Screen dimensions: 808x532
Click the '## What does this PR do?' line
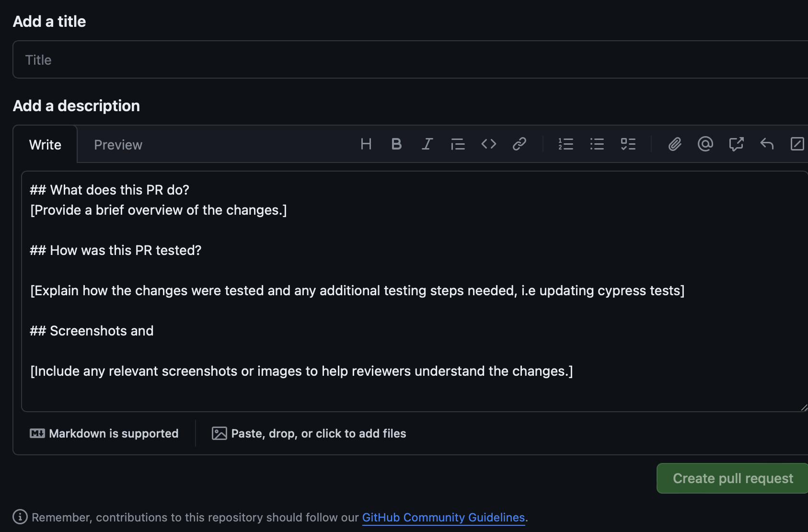click(110, 190)
